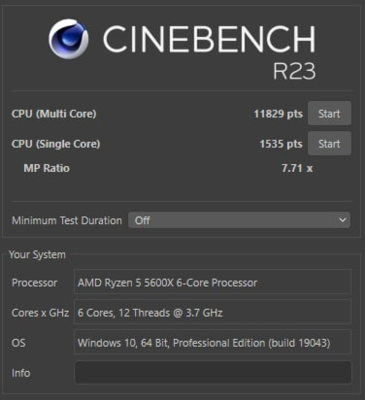The width and height of the screenshot is (365, 400).
Task: Click the 11829 pts multi core score
Action: (x=278, y=114)
